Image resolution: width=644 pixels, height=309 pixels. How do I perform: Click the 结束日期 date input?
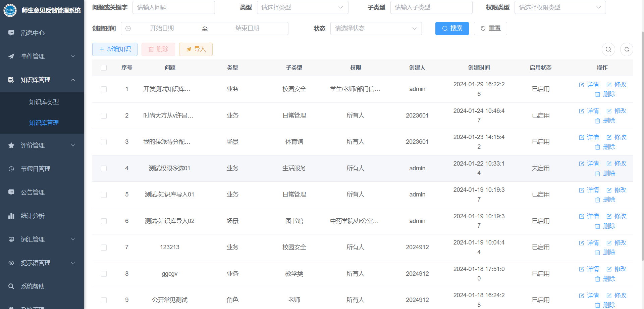point(248,29)
